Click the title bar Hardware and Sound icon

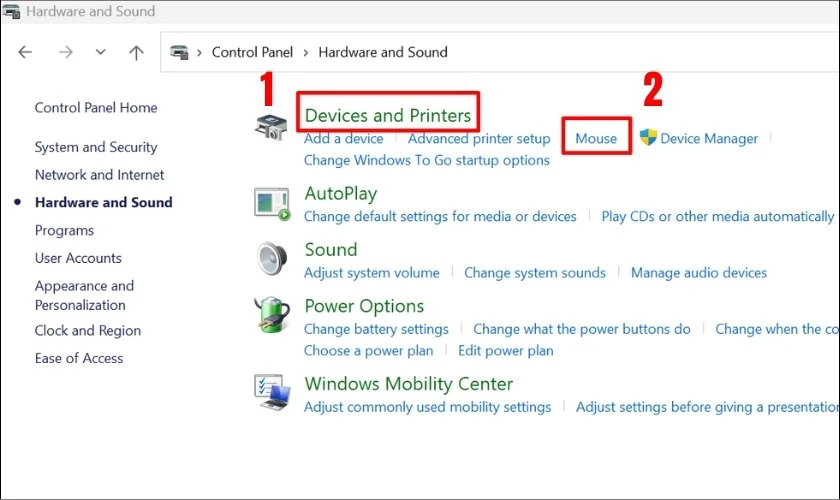(11, 11)
